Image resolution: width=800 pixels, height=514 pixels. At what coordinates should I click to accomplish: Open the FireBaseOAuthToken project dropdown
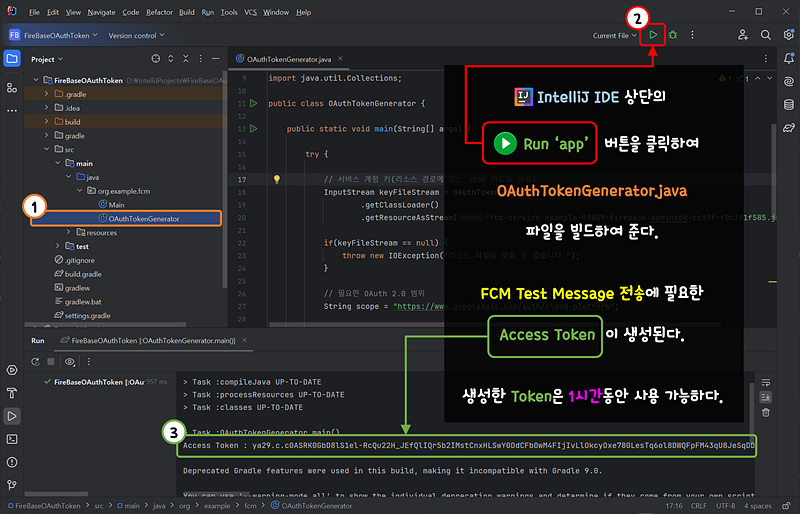click(53, 35)
